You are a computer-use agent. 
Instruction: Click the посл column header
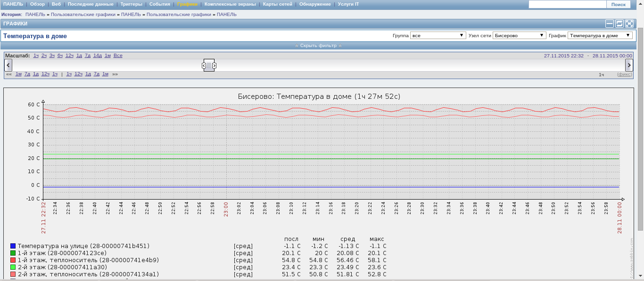click(291, 239)
